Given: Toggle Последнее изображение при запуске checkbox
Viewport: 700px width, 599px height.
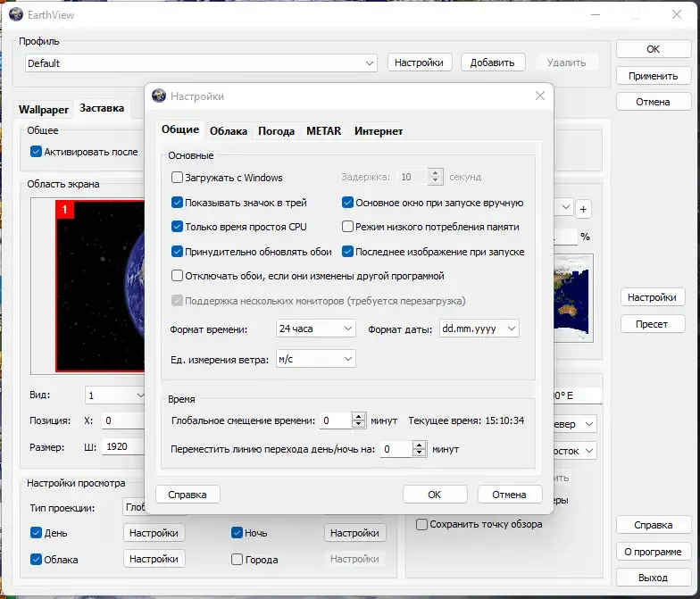Looking at the screenshot, I should (348, 252).
